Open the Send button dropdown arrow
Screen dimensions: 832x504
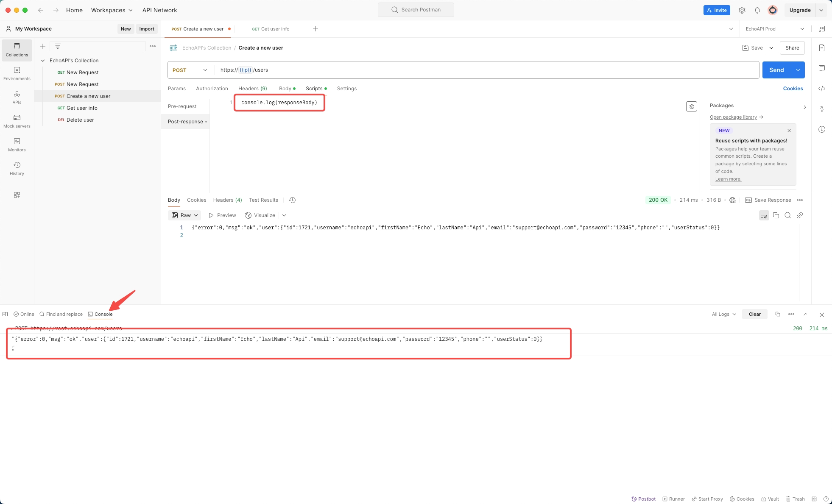pos(798,70)
